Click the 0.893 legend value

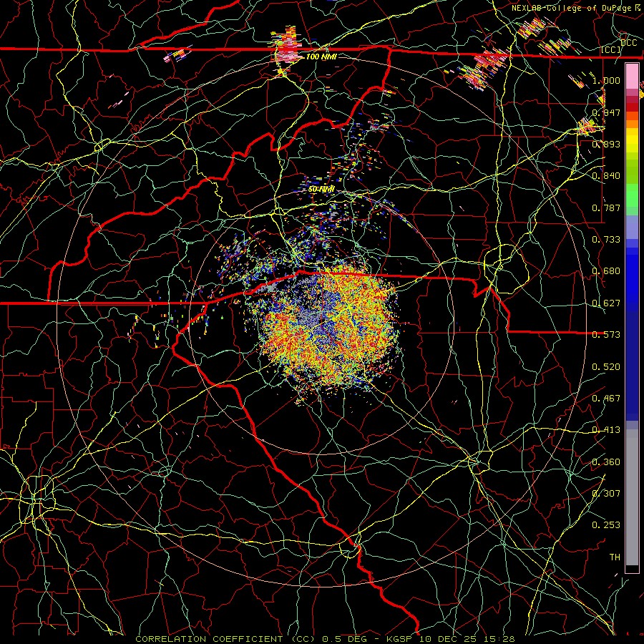606,144
